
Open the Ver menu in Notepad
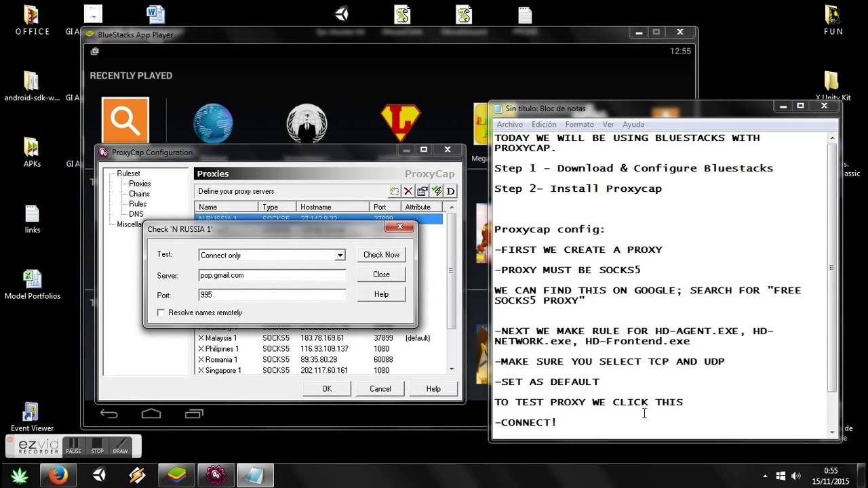coord(608,125)
